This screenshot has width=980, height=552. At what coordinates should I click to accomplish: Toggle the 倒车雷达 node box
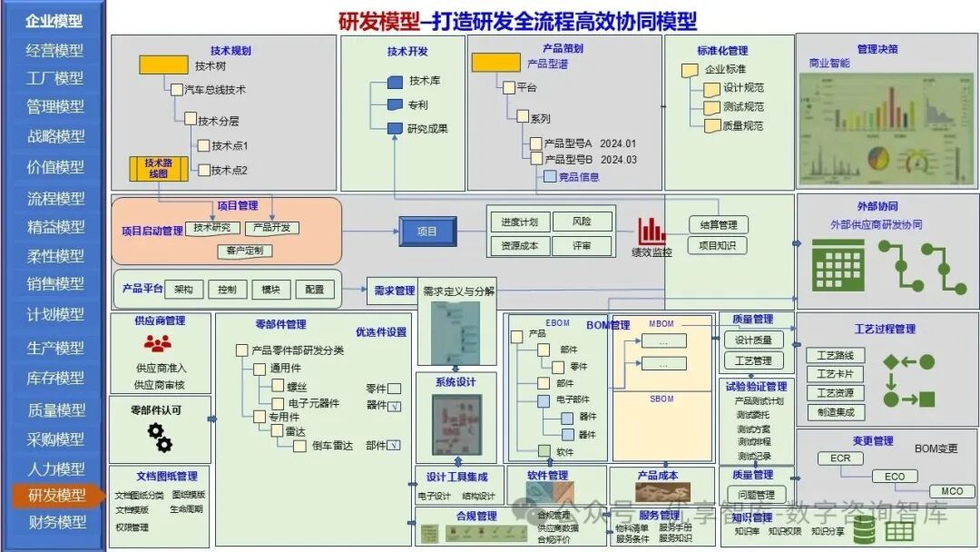[299, 446]
